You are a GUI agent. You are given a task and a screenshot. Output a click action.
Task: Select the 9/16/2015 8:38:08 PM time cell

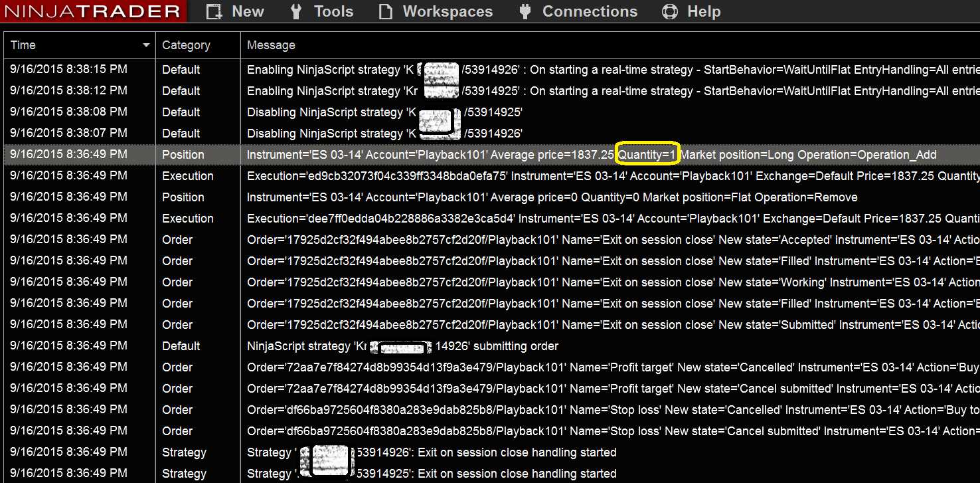point(68,112)
